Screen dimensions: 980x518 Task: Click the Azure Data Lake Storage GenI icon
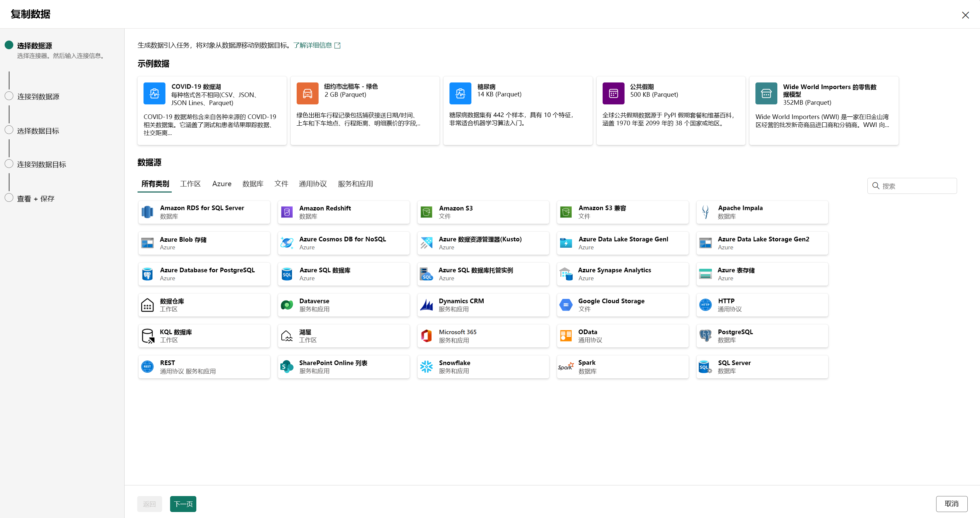pos(566,243)
